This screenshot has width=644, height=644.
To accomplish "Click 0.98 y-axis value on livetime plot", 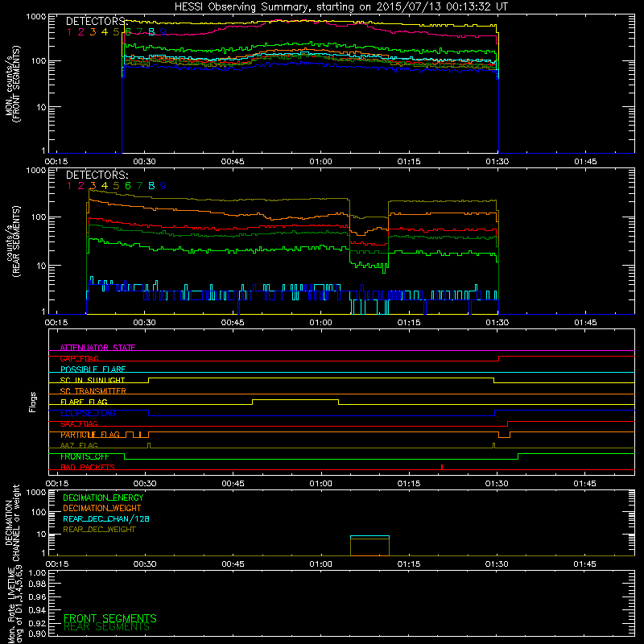I will pyautogui.click(x=37, y=584).
